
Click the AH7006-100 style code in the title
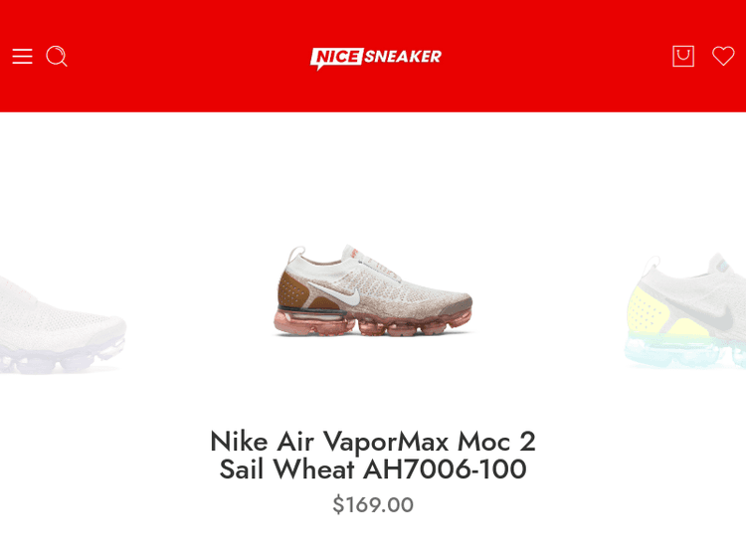pos(445,469)
